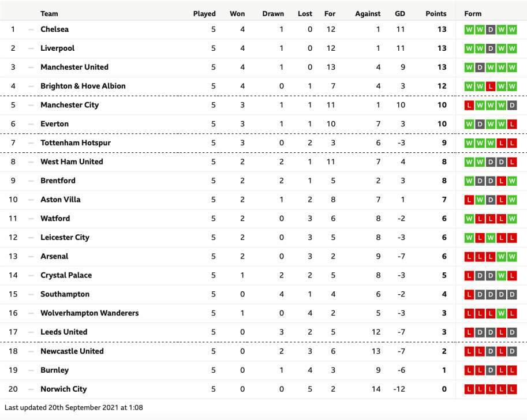Click Crystal Palace's green win form badge
The height and width of the screenshot is (420, 527).
coord(502,275)
